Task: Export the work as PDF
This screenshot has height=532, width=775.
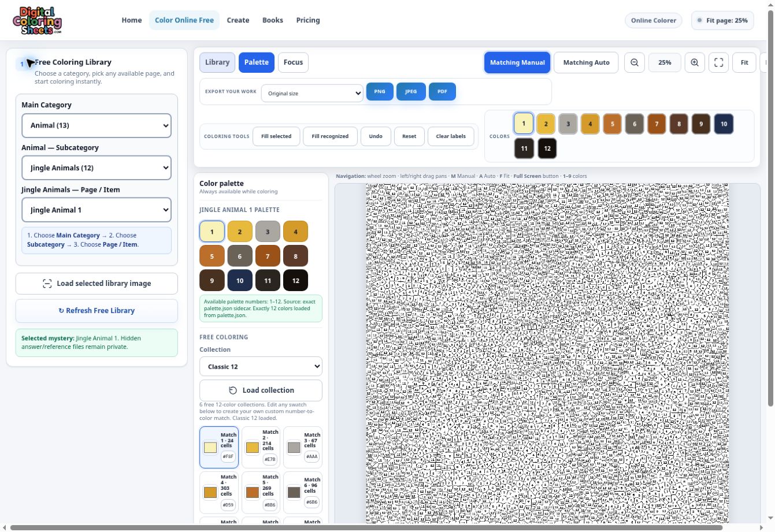Action: point(442,91)
